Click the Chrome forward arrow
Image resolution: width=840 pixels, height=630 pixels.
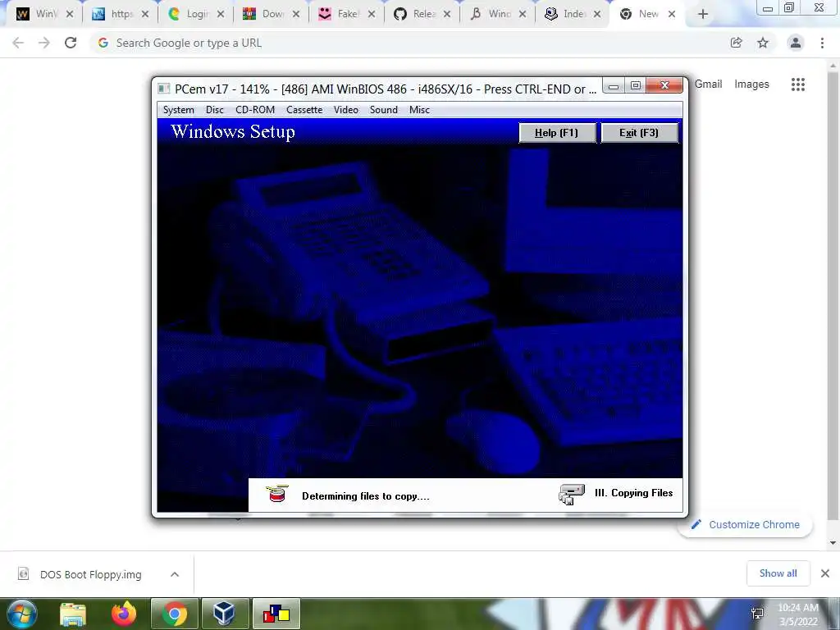(x=44, y=43)
